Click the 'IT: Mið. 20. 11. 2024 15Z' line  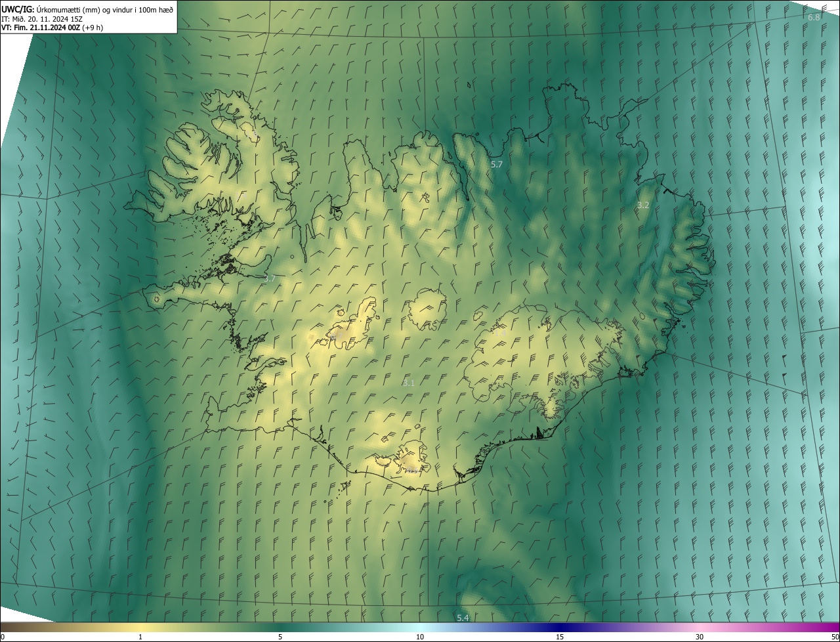42,19
